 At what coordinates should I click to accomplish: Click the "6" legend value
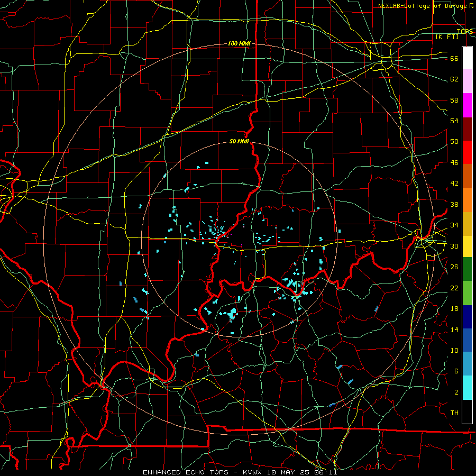click(456, 371)
